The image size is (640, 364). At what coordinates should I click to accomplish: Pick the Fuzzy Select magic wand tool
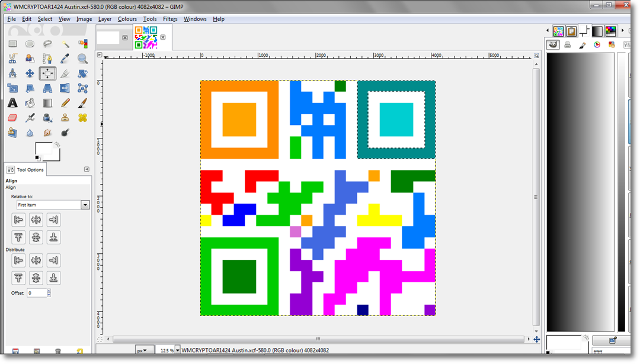(x=65, y=44)
